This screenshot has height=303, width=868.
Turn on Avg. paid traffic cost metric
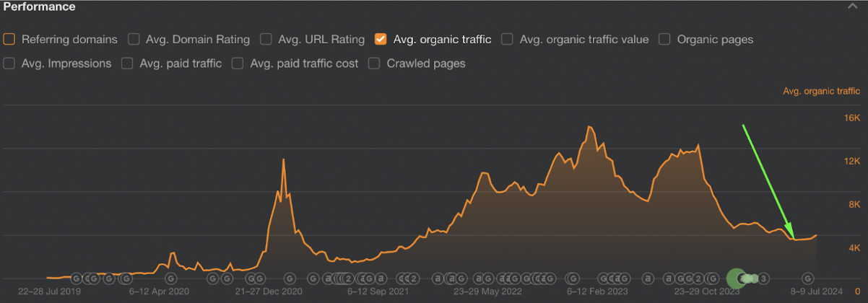(x=238, y=63)
